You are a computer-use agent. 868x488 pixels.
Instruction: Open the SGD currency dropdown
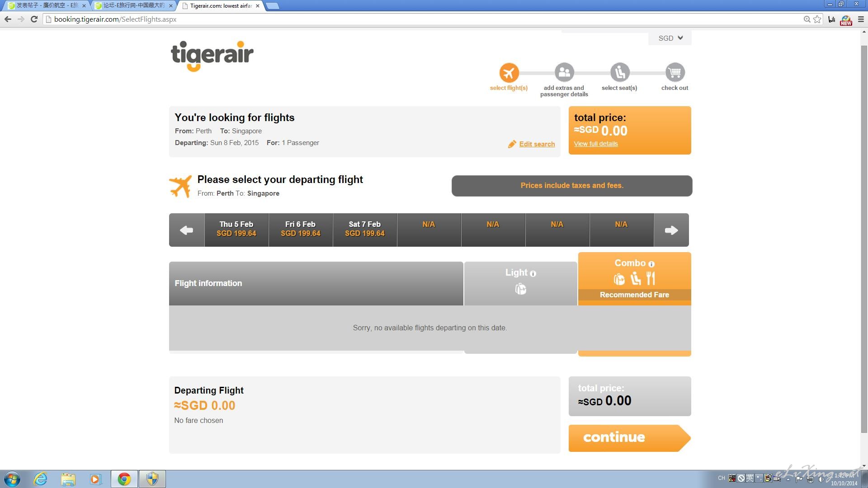pyautogui.click(x=670, y=38)
